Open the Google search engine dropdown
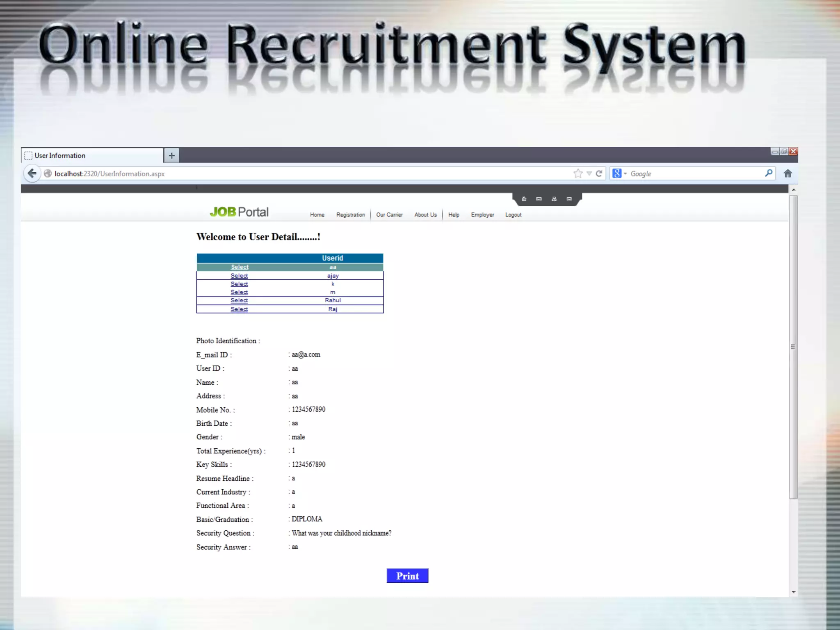 pos(619,173)
